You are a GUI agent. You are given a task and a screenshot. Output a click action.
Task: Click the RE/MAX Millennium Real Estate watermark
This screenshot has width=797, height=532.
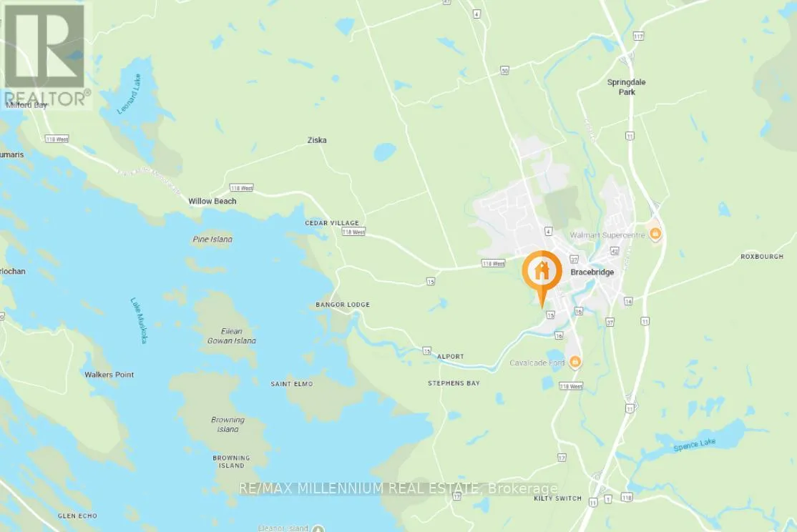point(398,488)
